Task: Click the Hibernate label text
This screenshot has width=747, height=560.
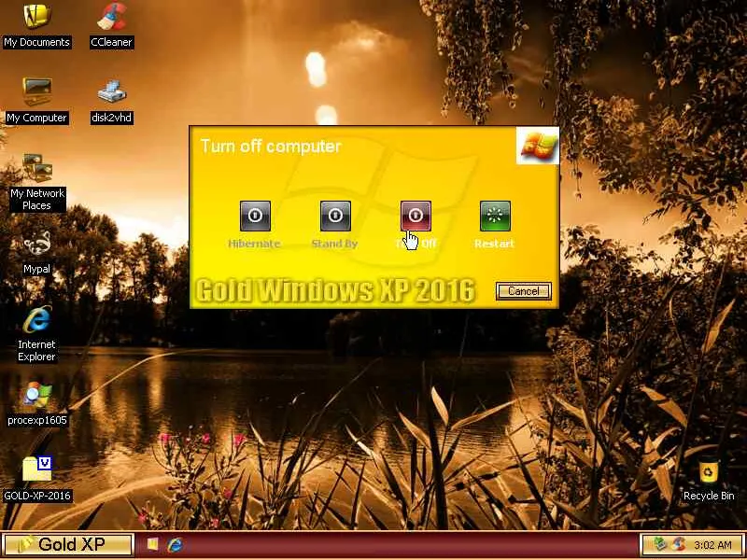Action: coord(254,244)
